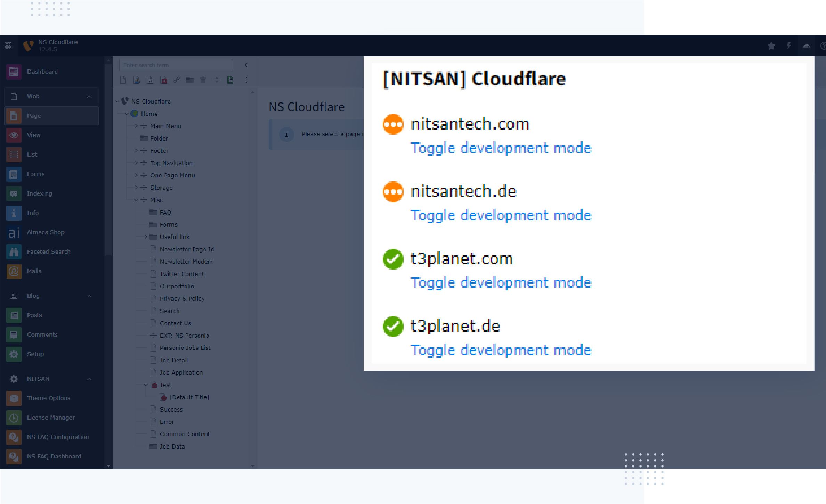This screenshot has width=826, height=504.
Task: Click the page tree search field
Action: [176, 65]
